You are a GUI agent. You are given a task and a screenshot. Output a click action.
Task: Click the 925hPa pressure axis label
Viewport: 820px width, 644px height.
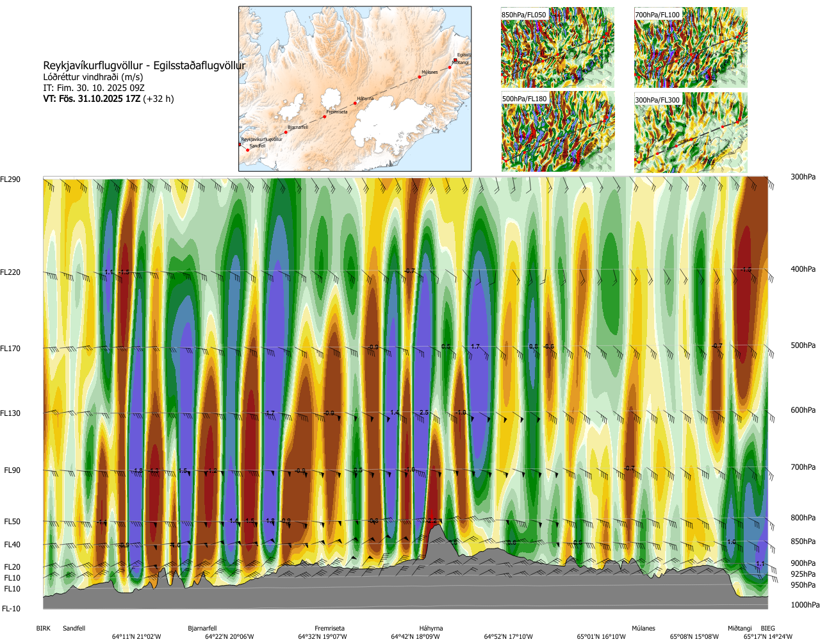803,574
